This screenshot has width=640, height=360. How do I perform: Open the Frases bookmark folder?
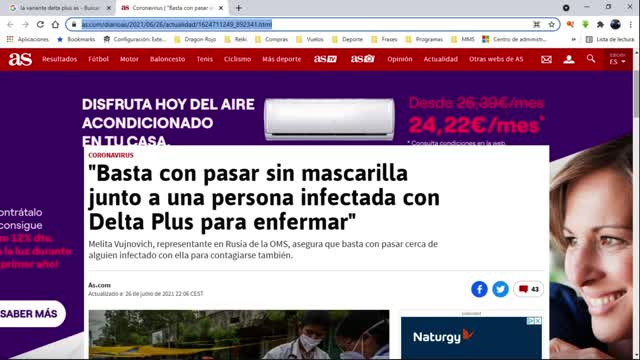click(384, 39)
